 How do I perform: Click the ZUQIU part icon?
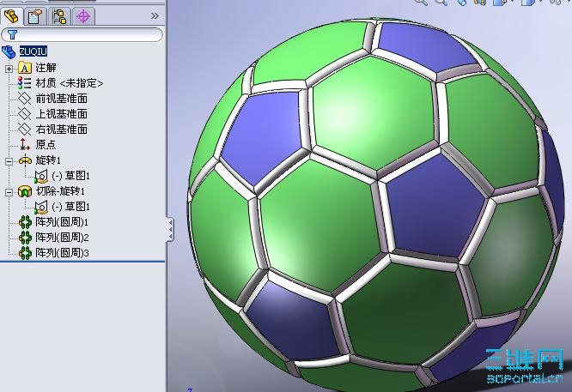click(x=9, y=51)
